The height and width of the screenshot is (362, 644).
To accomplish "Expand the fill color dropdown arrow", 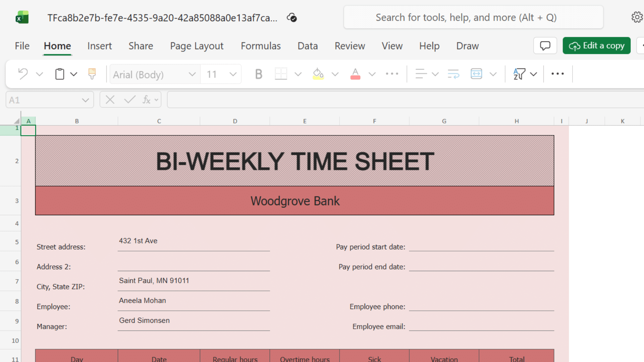I will (335, 74).
